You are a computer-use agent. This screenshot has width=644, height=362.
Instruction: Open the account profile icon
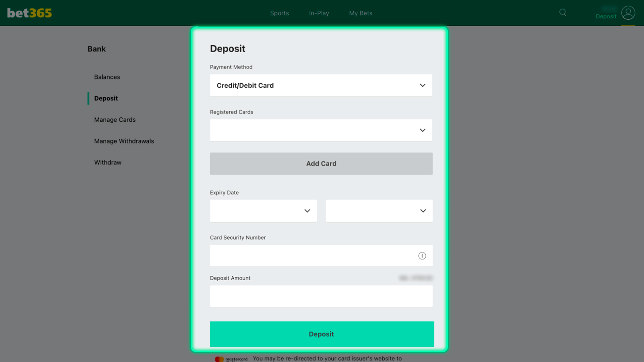628,13
